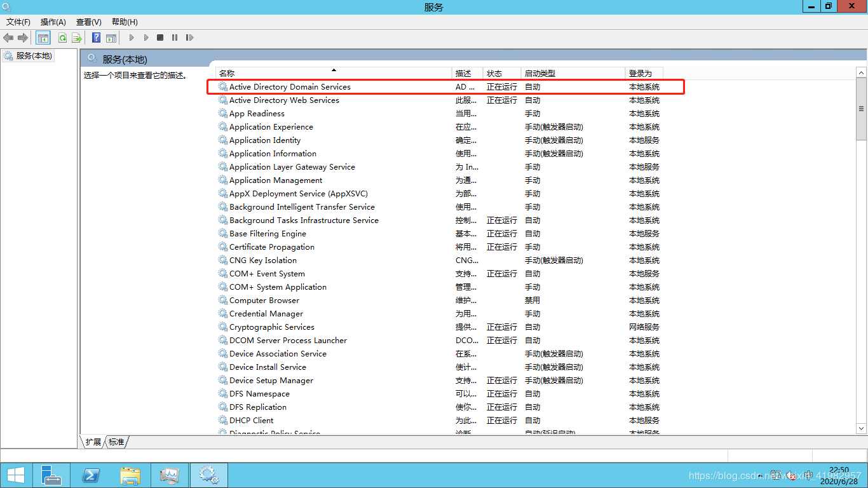Select the Certificate Propagation service
The image size is (868, 488).
[x=440, y=247]
